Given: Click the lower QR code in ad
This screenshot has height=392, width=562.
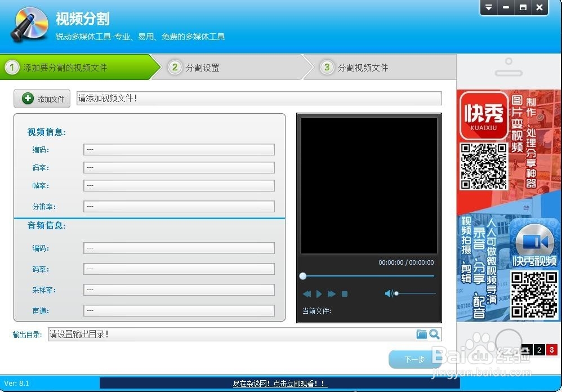Looking at the screenshot, I should click(x=534, y=295).
